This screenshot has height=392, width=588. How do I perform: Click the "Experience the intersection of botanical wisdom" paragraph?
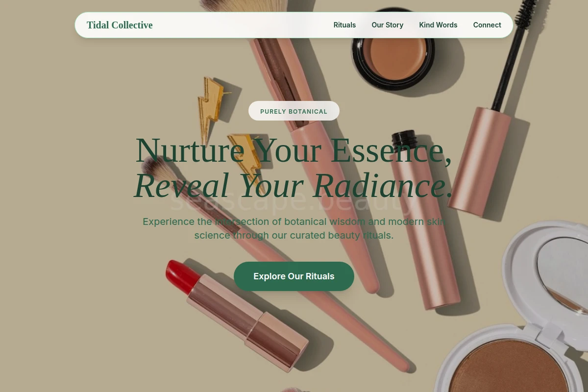(294, 228)
